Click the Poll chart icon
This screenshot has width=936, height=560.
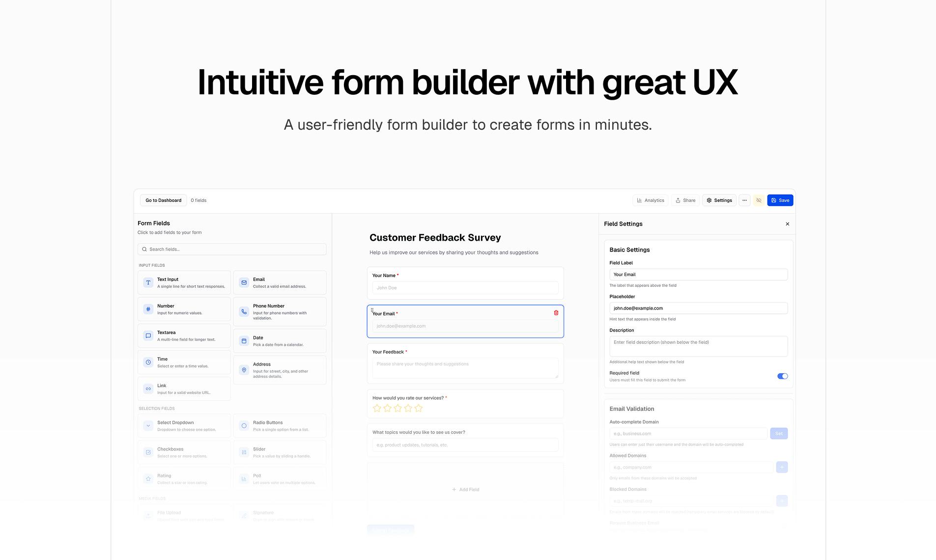(x=244, y=478)
